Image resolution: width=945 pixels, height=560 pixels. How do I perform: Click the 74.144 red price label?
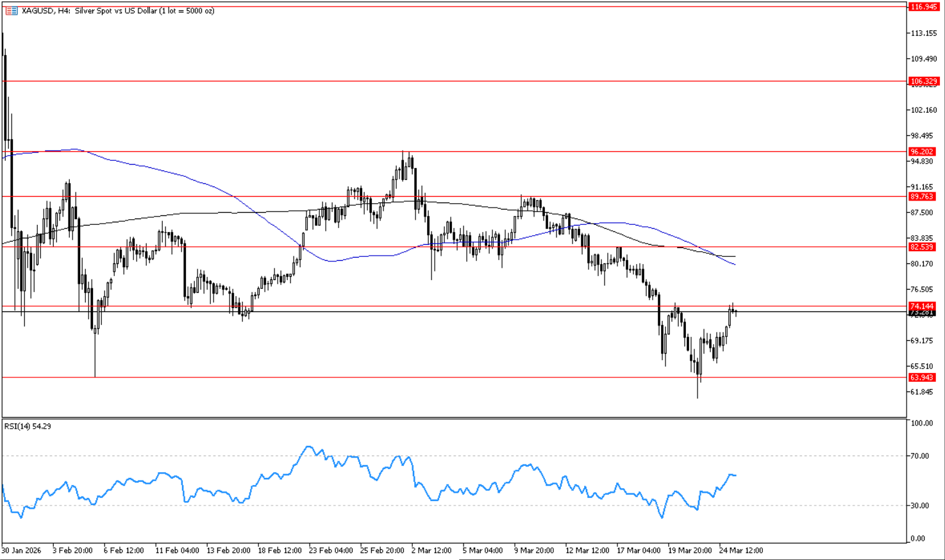coord(922,306)
